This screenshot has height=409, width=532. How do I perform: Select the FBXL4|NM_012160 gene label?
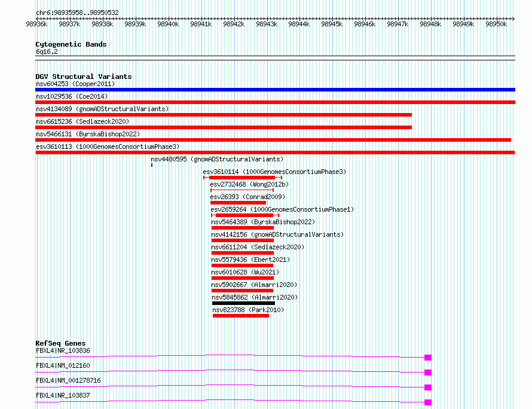63,365
